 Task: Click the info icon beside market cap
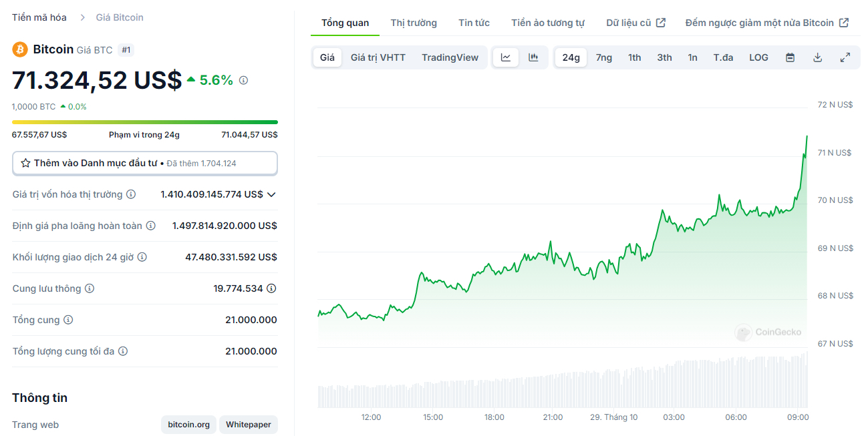131,194
